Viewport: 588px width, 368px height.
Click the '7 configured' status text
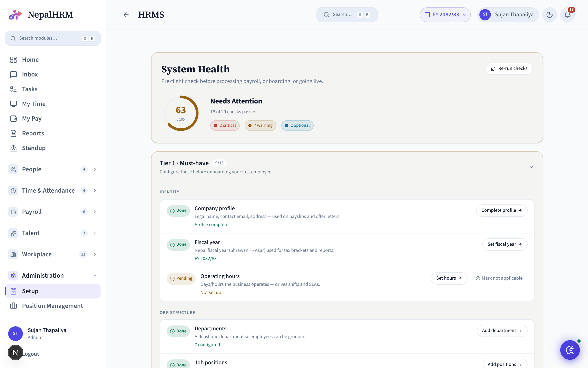[207, 345]
